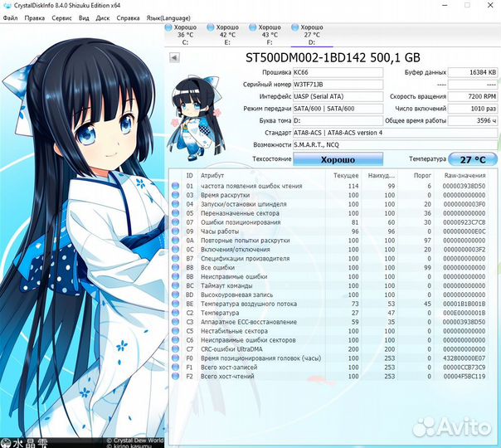501x448 pixels.
Task: Click the transfer mode field SATA/600
Action: (338, 109)
